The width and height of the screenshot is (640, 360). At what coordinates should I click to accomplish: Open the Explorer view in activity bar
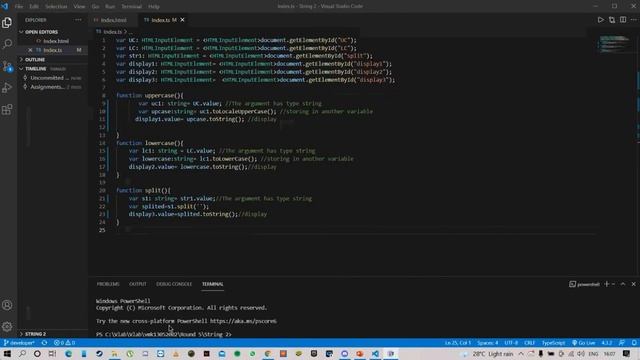(x=7, y=22)
